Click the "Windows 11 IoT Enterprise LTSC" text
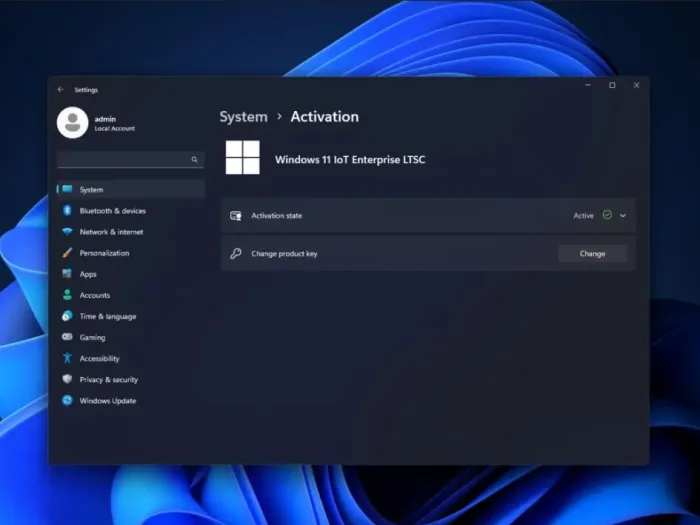The height and width of the screenshot is (525, 700). coord(350,160)
